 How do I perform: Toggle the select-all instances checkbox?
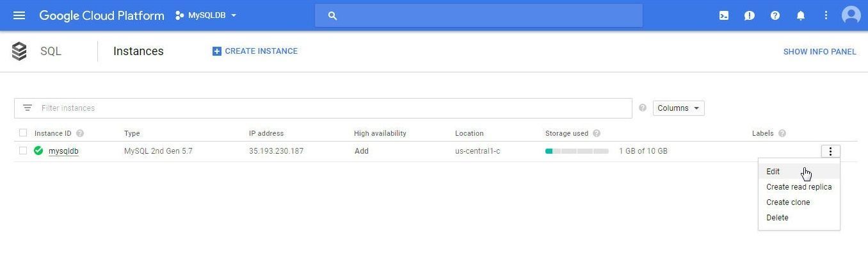[x=23, y=133]
